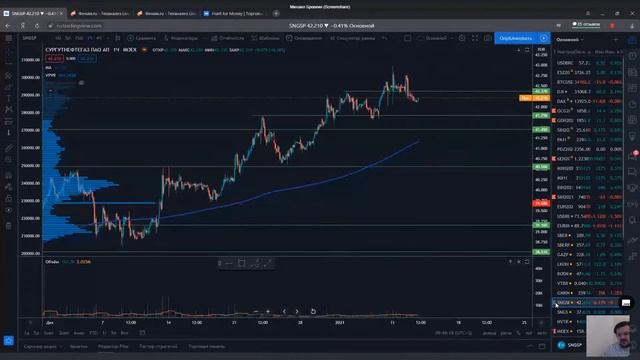This screenshot has width=640, height=360.
Task: Open chat icon with red badge
Action: 633,156
